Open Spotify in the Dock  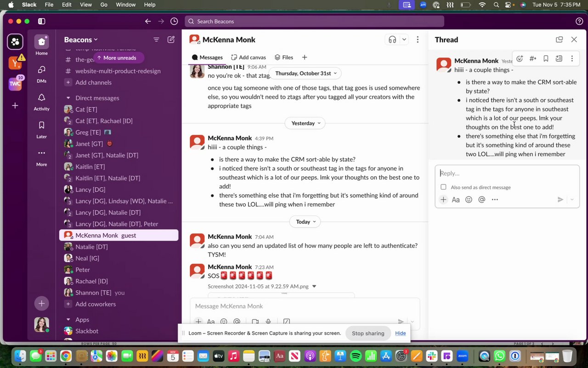coord(356,356)
